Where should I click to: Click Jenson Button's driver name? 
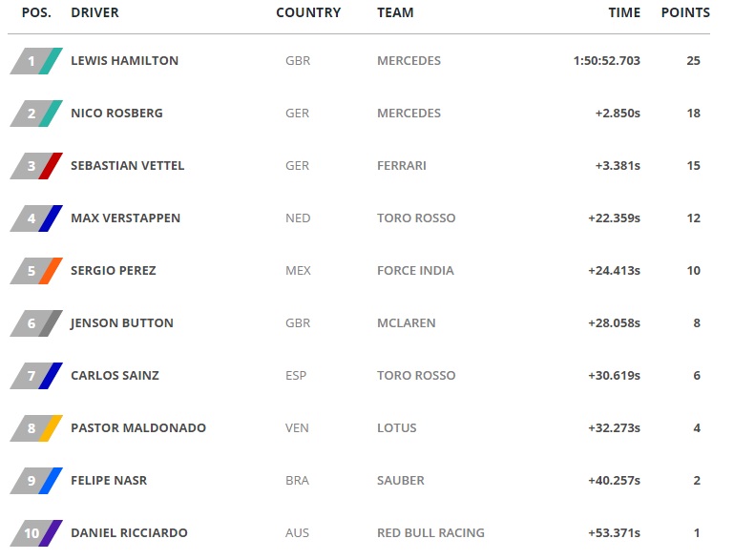pyautogui.click(x=122, y=323)
